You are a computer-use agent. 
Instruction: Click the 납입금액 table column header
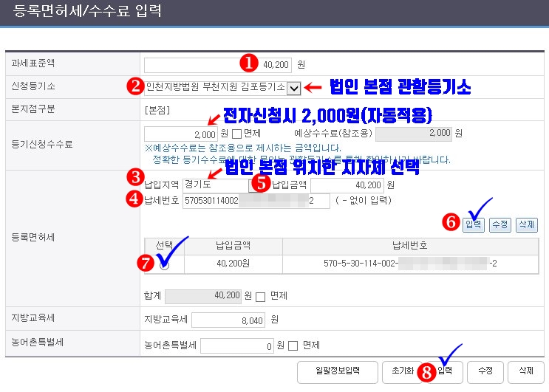click(x=233, y=246)
